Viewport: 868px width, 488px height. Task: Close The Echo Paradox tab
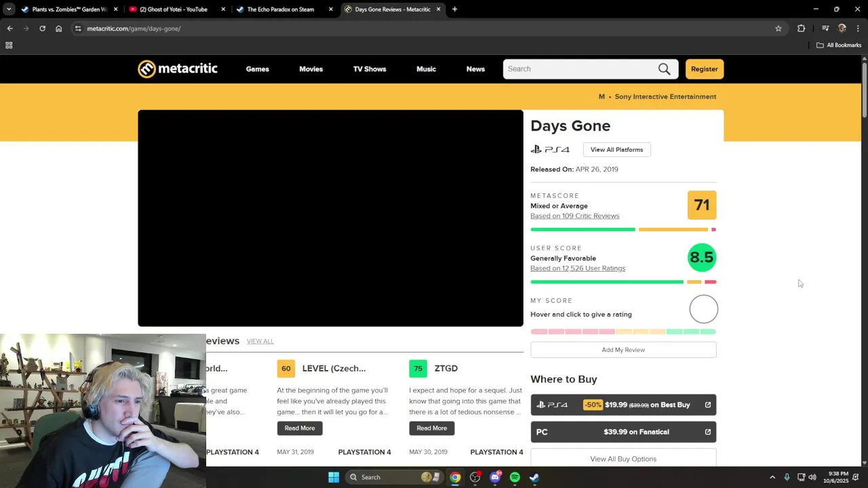[331, 9]
